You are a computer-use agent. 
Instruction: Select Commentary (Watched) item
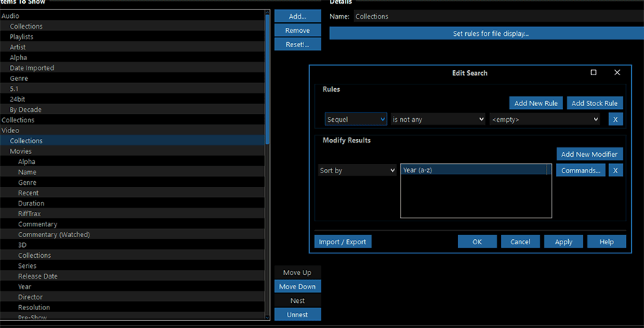point(132,234)
